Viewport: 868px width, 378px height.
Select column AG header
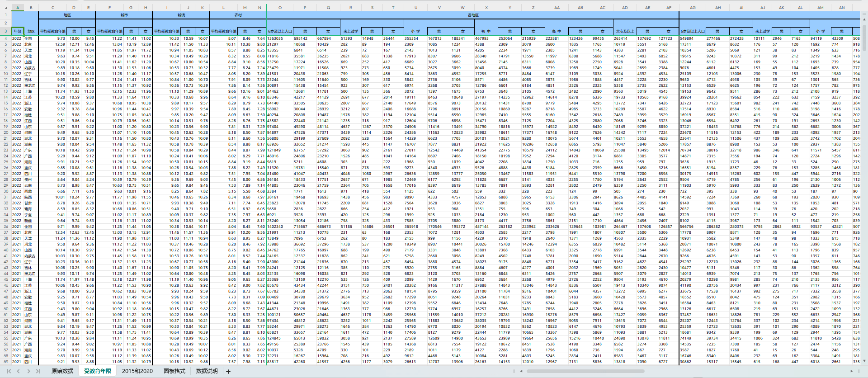click(x=693, y=8)
